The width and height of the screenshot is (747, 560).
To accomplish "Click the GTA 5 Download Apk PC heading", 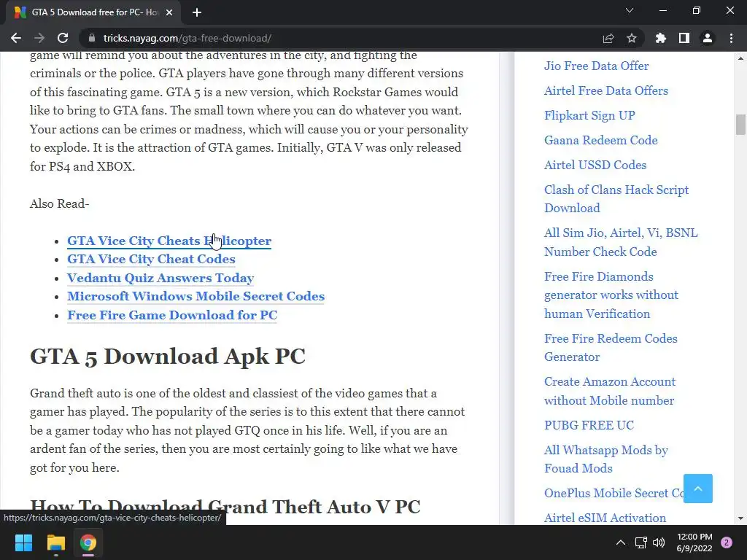I will pyautogui.click(x=168, y=357).
